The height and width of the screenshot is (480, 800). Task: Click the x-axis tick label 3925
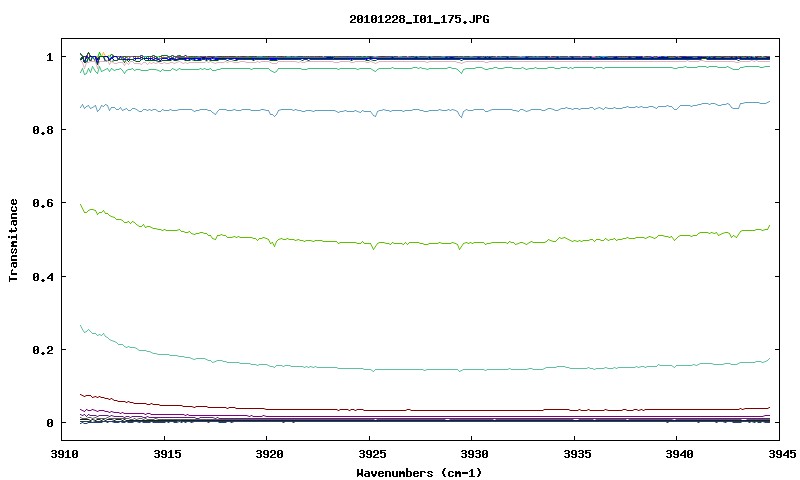(372, 454)
